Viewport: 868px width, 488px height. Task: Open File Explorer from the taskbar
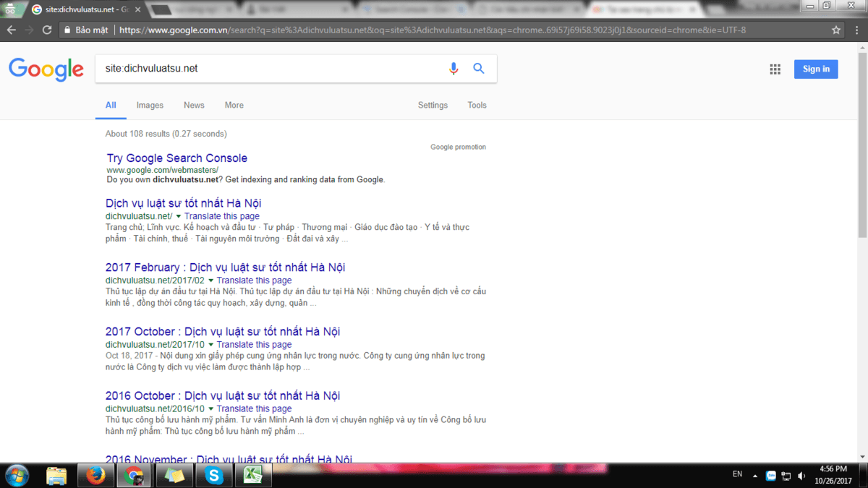pyautogui.click(x=56, y=476)
